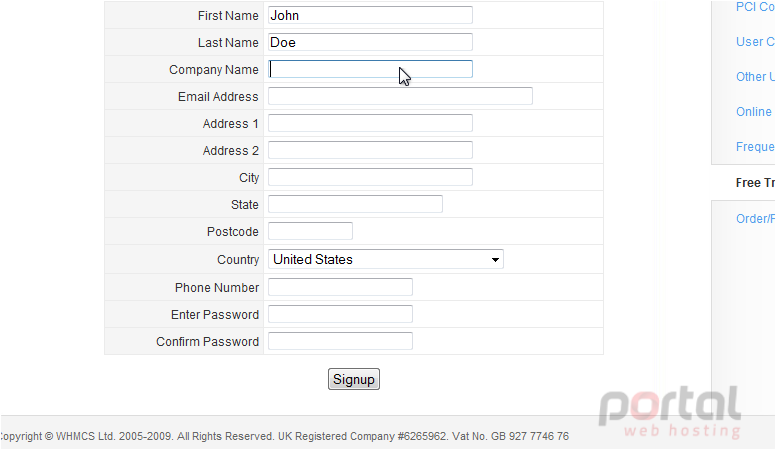Open the PCI Co... sidebar link

755,7
